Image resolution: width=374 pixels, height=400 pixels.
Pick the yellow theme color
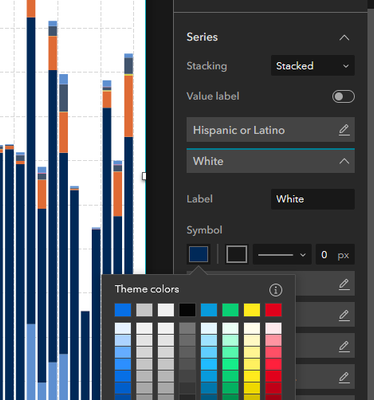(252, 310)
